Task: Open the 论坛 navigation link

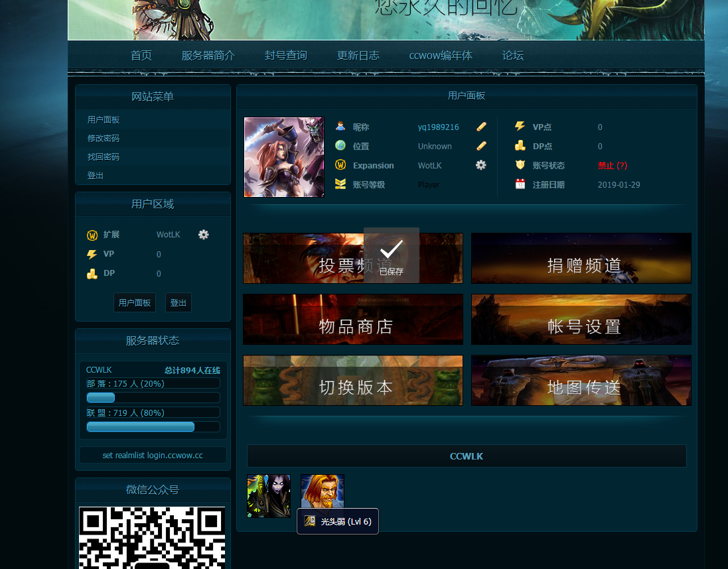Action: pyautogui.click(x=513, y=56)
